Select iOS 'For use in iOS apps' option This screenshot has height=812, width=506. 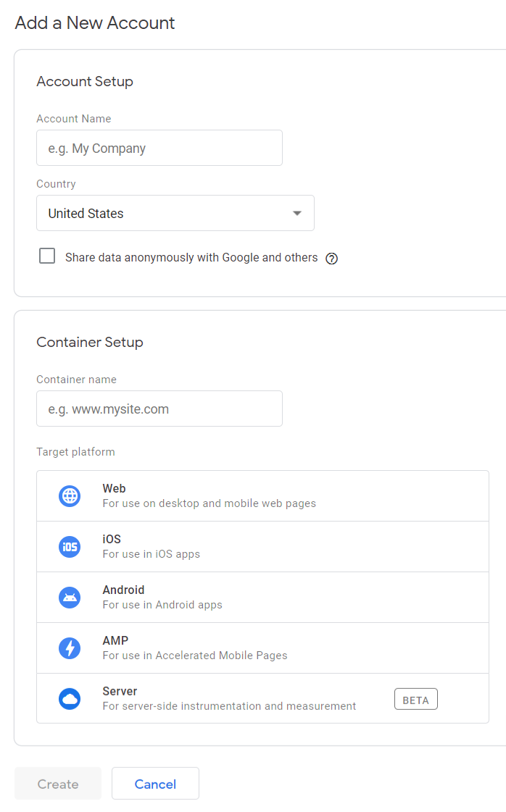click(x=152, y=554)
